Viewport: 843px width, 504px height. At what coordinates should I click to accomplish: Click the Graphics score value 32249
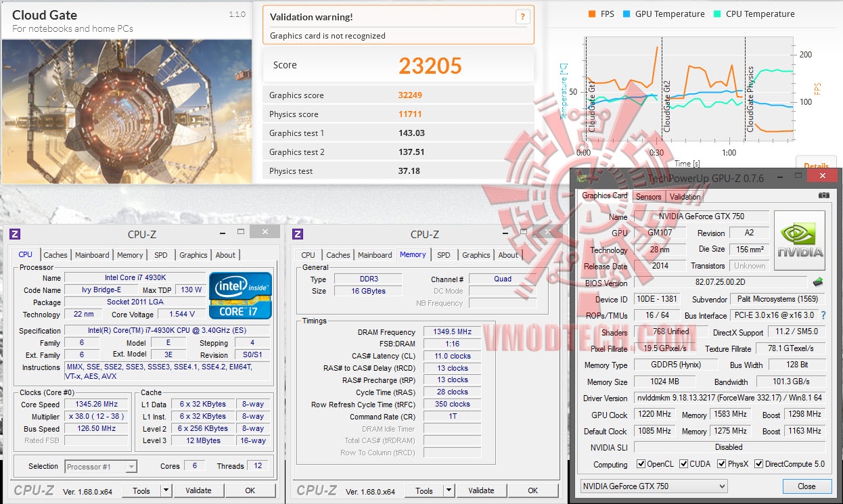point(411,95)
